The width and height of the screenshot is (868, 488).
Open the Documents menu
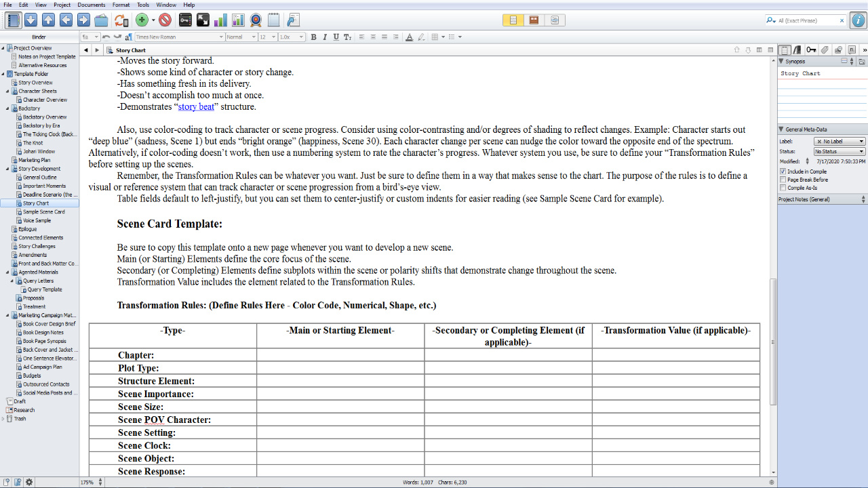click(x=92, y=5)
